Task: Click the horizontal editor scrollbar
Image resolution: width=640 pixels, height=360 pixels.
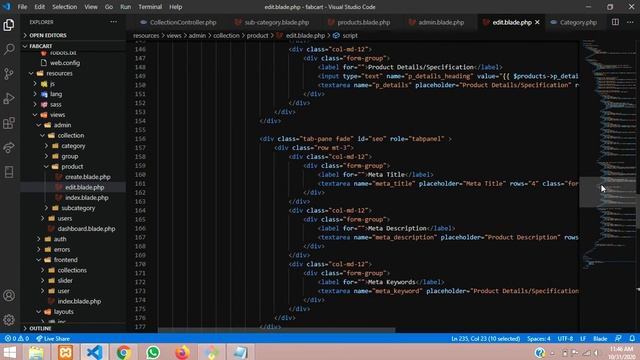Action: [x=276, y=330]
